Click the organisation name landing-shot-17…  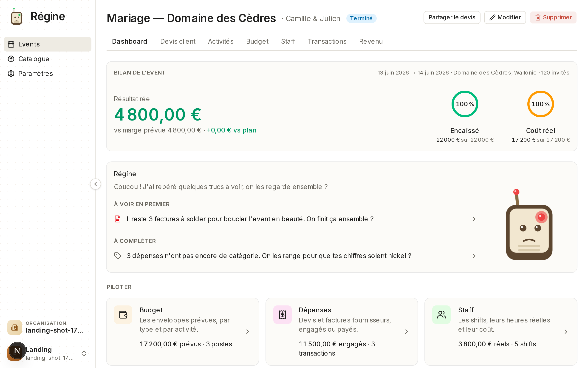55,330
